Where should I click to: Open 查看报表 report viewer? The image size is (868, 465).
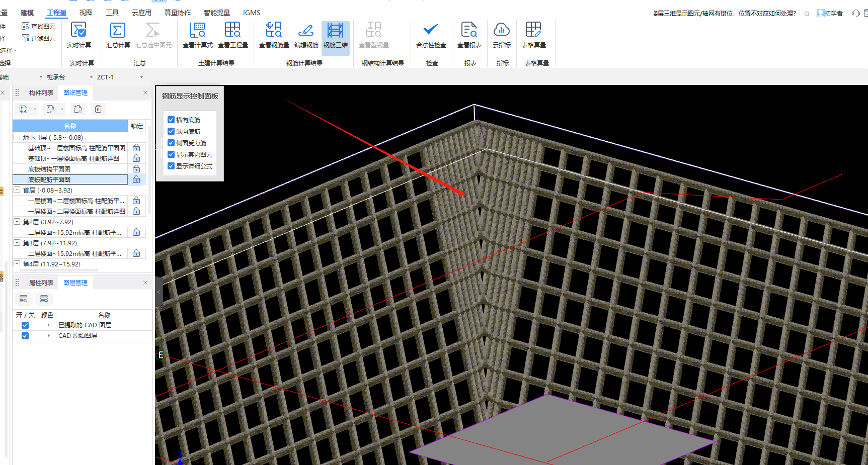[x=469, y=35]
